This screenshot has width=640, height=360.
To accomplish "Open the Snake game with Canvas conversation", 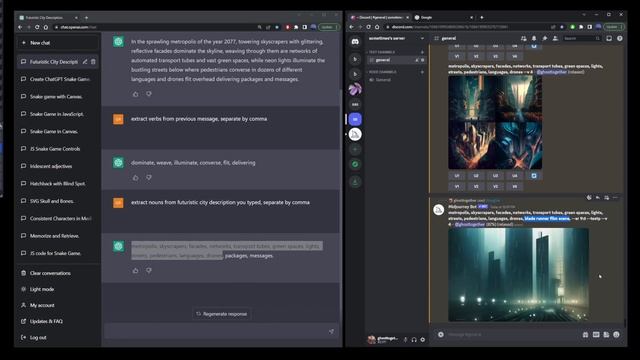I will click(x=58, y=97).
